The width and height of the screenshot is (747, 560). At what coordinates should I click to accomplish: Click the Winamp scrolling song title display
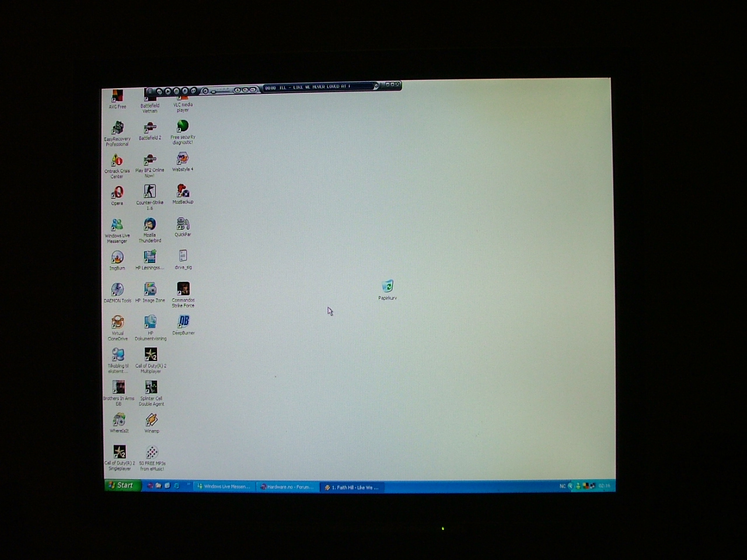319,87
